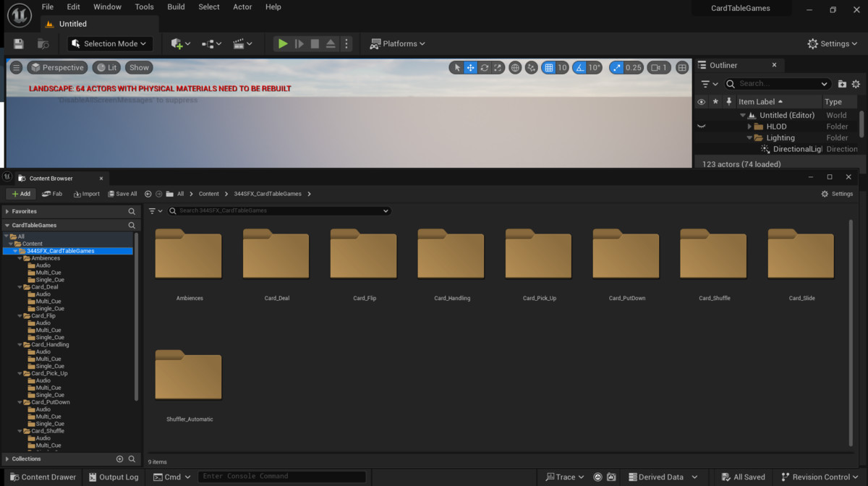This screenshot has height=486, width=868.
Task: Expand the Favorites section
Action: point(7,212)
